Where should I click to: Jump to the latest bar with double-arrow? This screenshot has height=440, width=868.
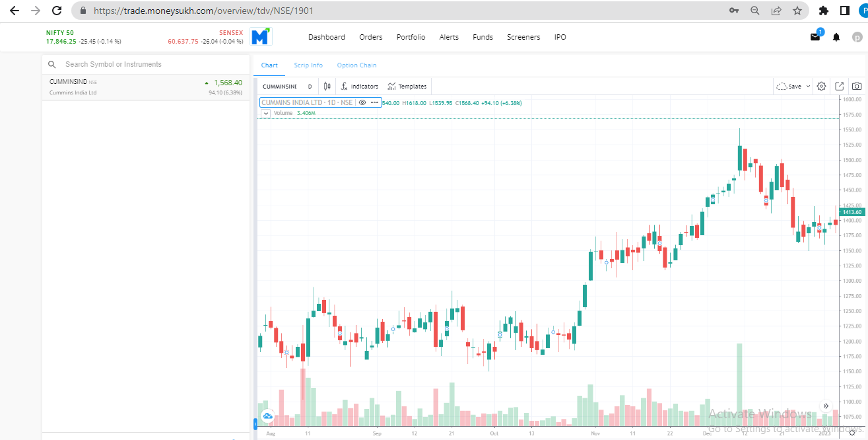(x=826, y=406)
